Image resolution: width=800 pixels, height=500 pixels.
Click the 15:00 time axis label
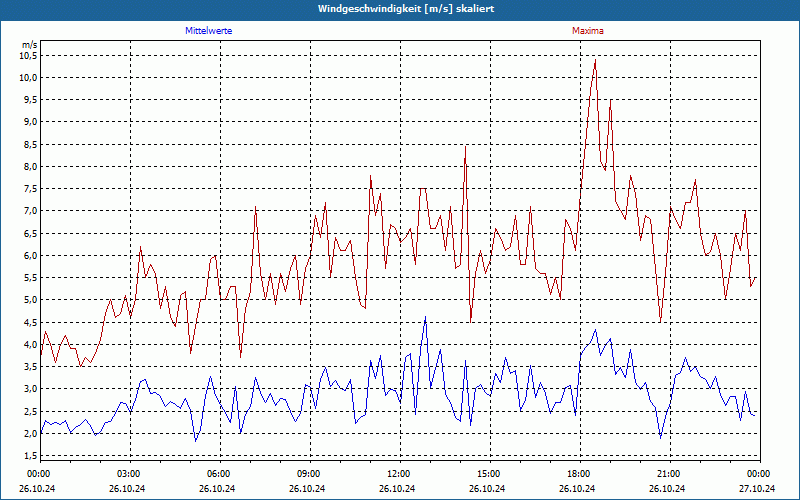[x=487, y=474]
